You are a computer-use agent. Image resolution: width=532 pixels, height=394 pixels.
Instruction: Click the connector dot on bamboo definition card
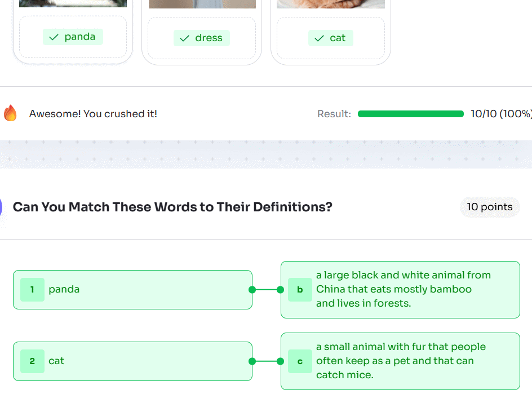[x=280, y=290]
